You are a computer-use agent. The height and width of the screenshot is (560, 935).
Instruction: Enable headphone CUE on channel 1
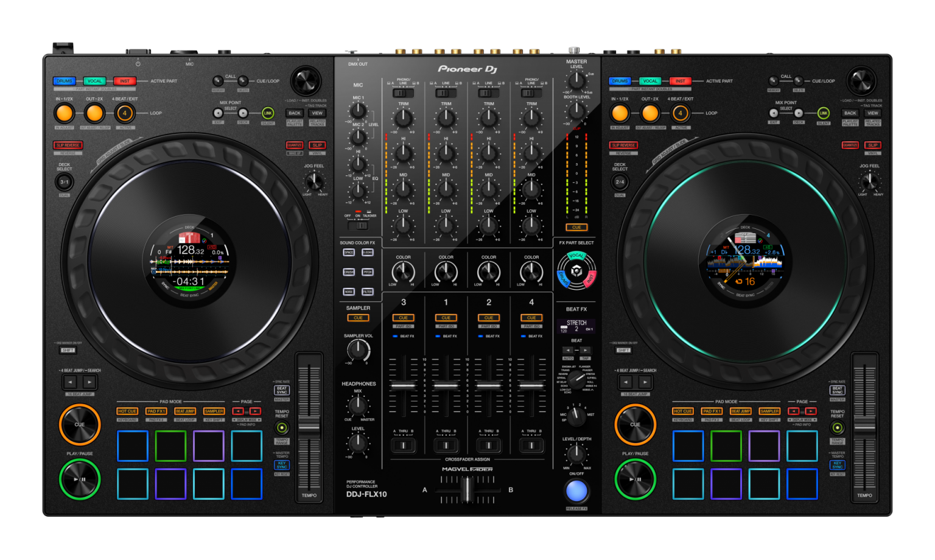click(x=446, y=318)
